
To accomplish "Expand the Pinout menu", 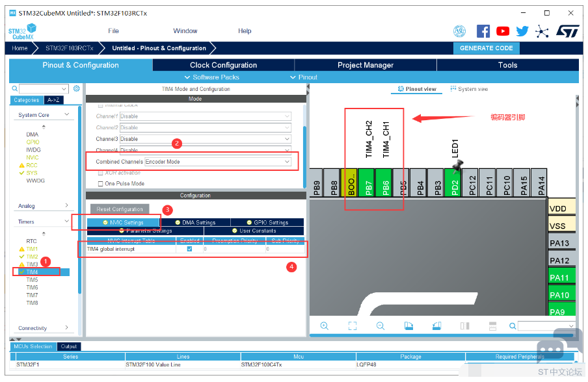I will (x=304, y=77).
